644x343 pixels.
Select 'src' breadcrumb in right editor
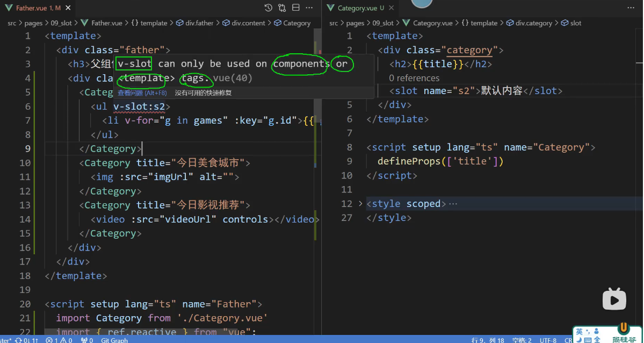[334, 23]
